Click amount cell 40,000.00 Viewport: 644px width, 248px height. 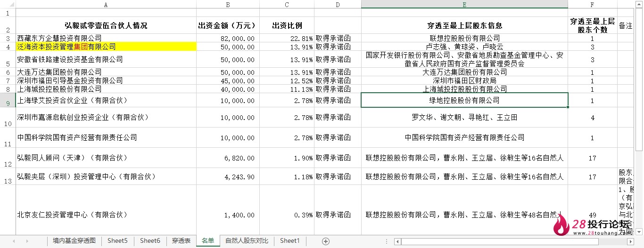coord(228,89)
